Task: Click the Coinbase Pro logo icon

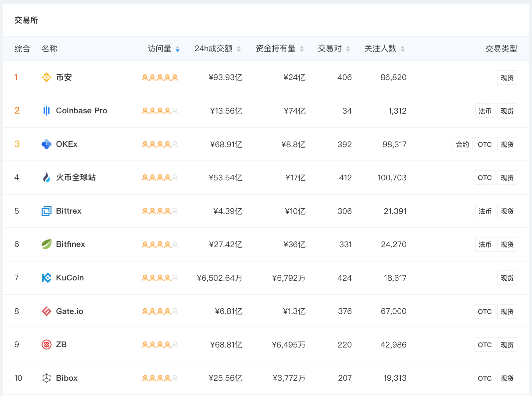Action: tap(47, 111)
